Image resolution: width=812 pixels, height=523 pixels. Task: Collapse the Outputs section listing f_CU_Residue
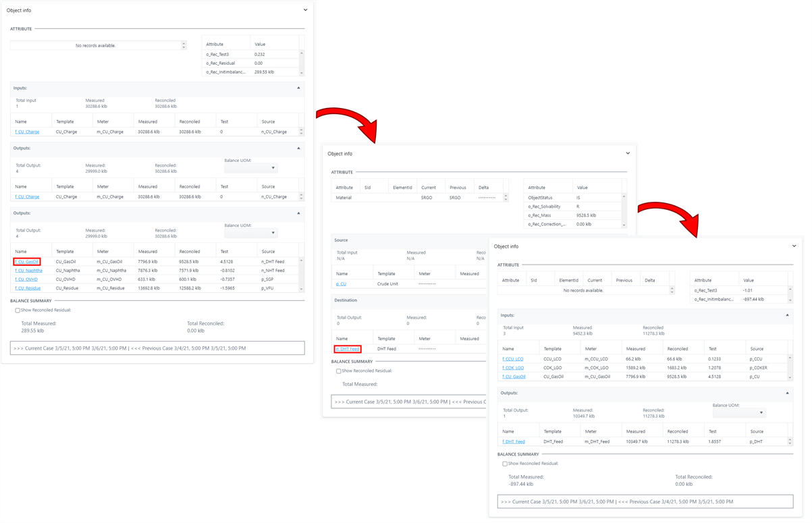pyautogui.click(x=298, y=213)
